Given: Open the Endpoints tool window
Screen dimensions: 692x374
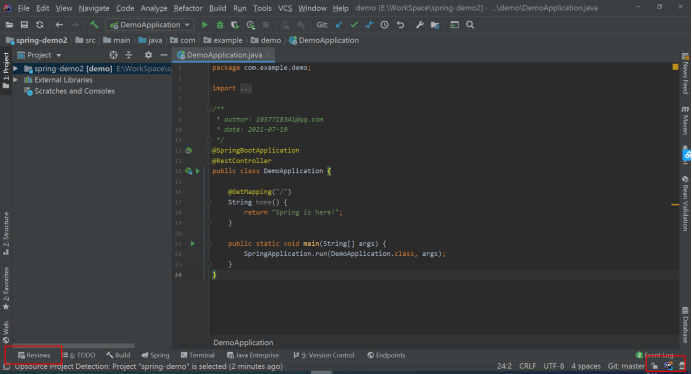Looking at the screenshot, I should pyautogui.click(x=386, y=355).
